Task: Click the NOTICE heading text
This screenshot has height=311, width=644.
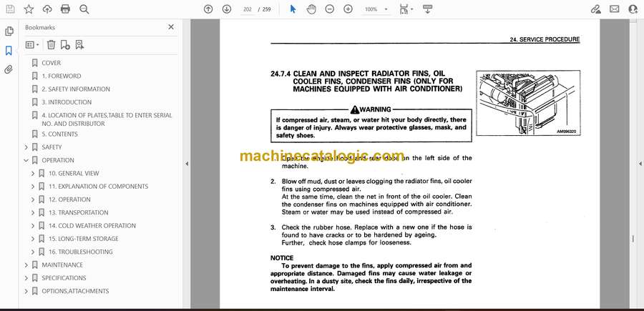Action: click(282, 258)
